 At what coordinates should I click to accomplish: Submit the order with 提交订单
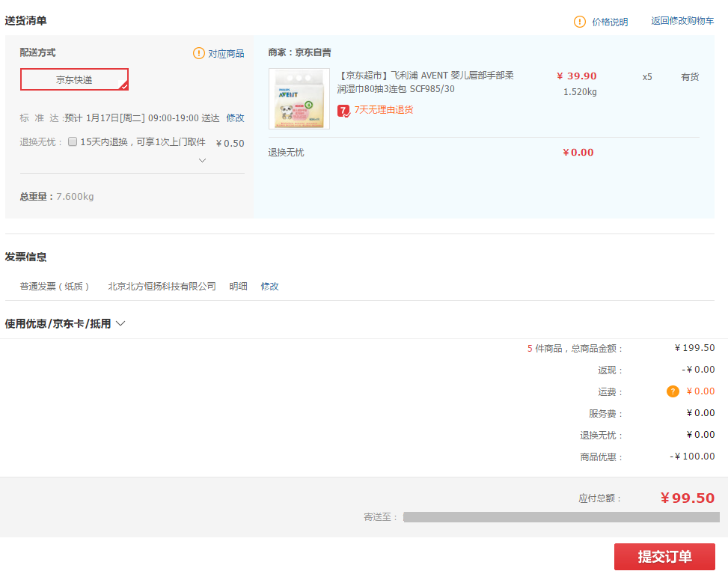[x=664, y=556]
